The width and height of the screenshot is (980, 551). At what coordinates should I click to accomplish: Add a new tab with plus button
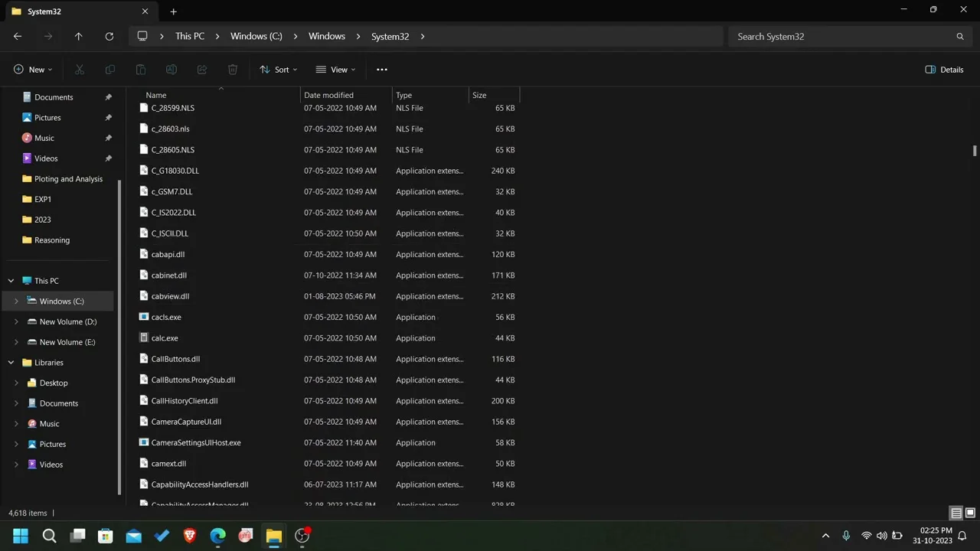[173, 11]
